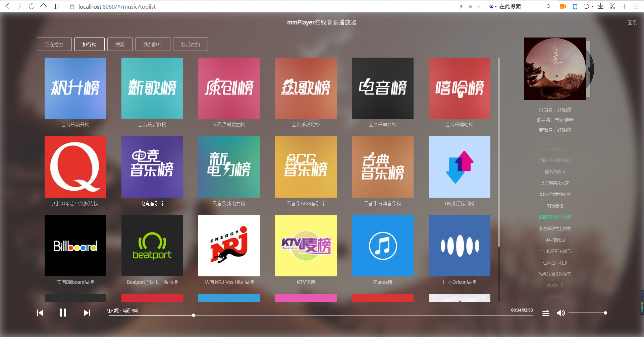Open the 电竞音乐榜 chart cover
The height and width of the screenshot is (337, 644).
tap(152, 167)
